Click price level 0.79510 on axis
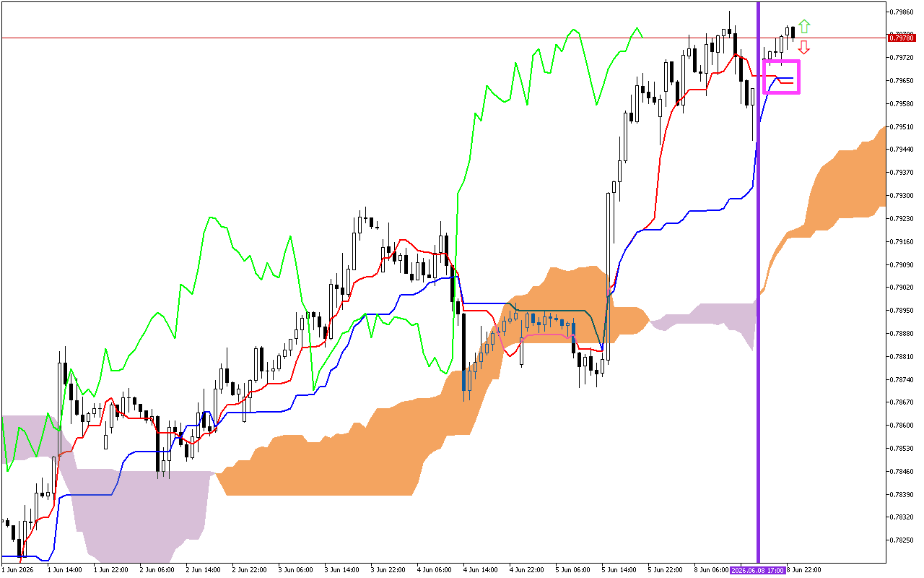Screen dimensions: 924x578 coord(902,127)
